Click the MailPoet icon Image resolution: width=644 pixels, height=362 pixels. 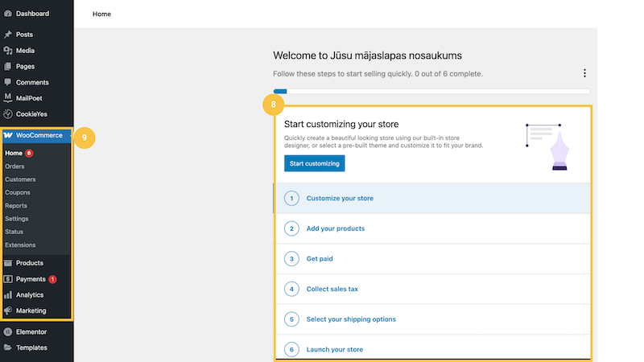click(x=8, y=98)
